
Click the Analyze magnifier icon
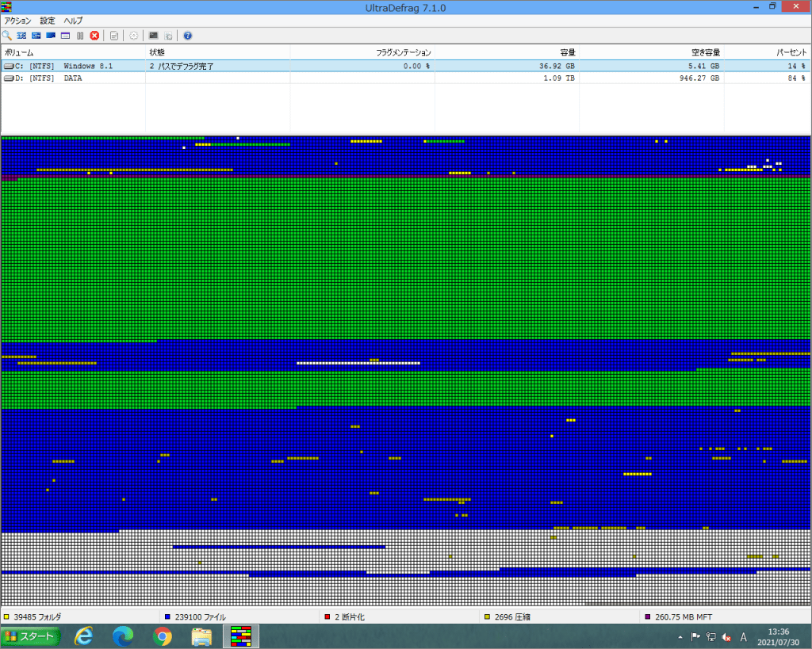pos(6,36)
